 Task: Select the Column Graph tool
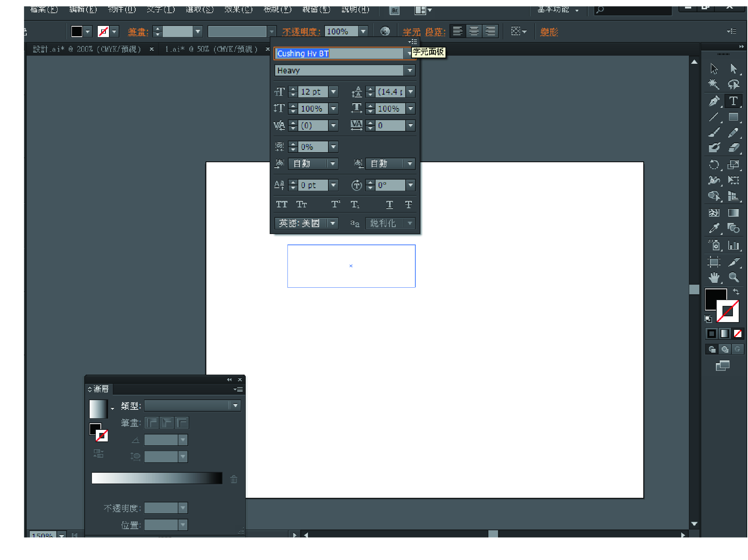733,245
